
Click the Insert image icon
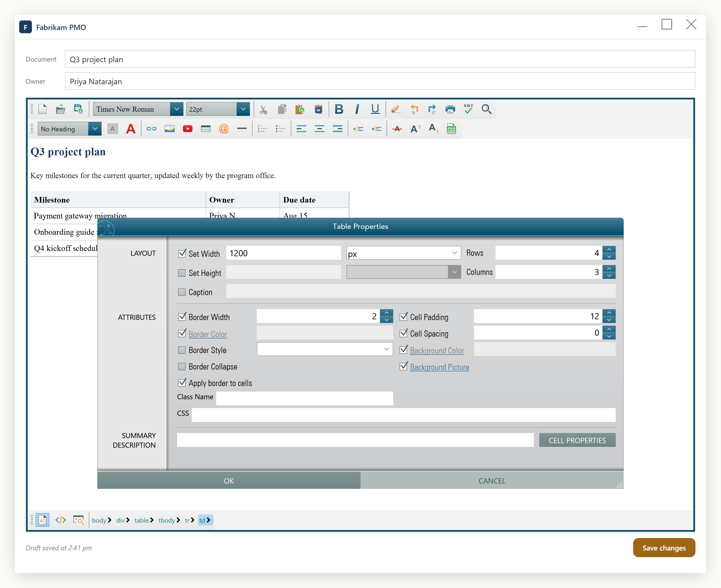(169, 129)
